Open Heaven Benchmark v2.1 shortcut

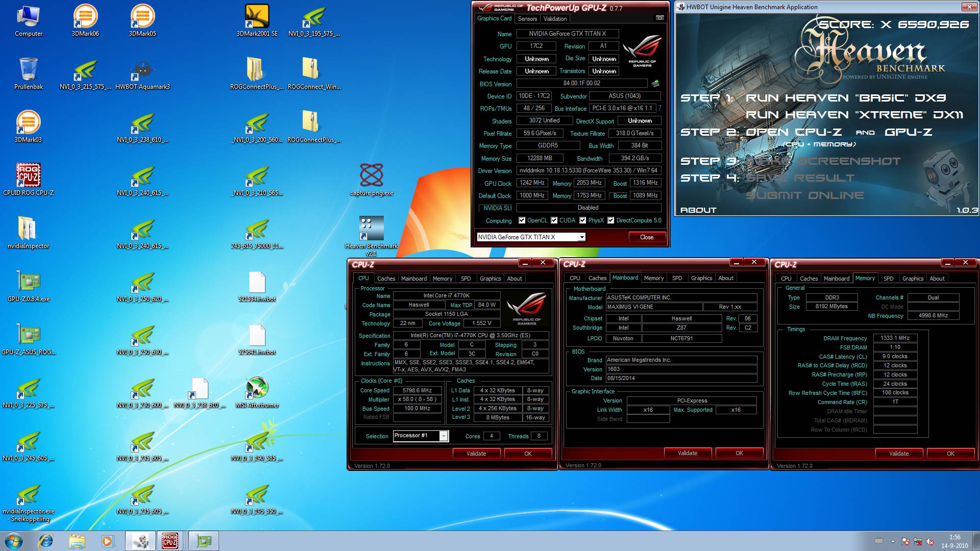[x=372, y=236]
